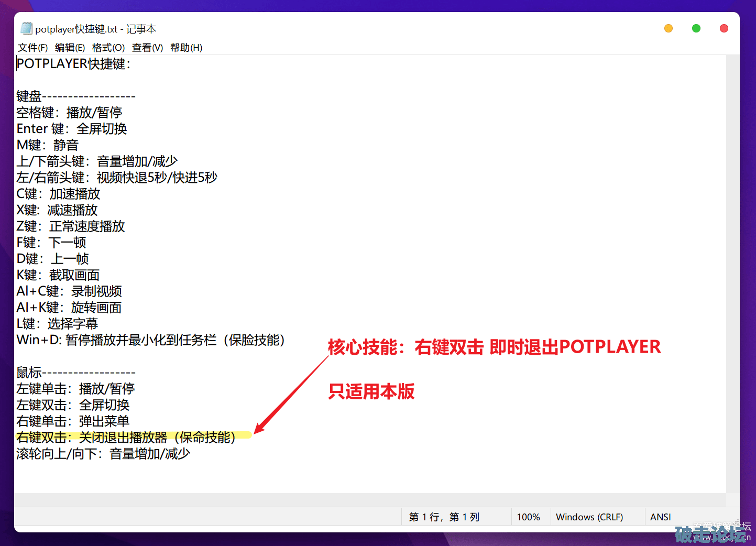
Task: Place cursor in POTPLAYER快捷键 heading line
Action: pyautogui.click(x=73, y=64)
